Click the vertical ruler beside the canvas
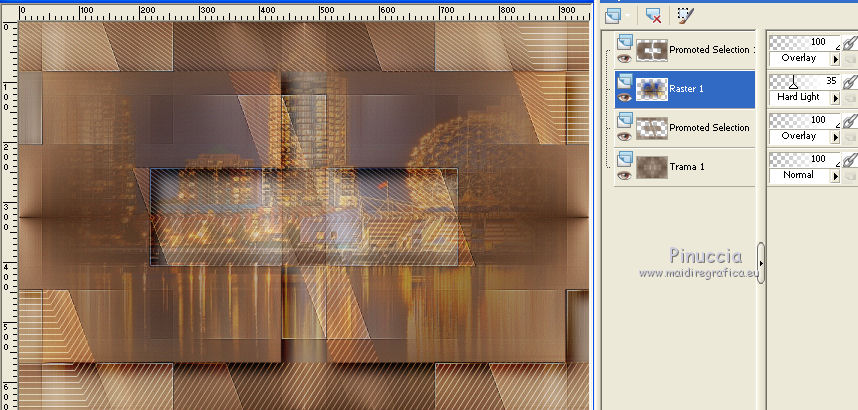This screenshot has width=858, height=410. (x=9, y=215)
